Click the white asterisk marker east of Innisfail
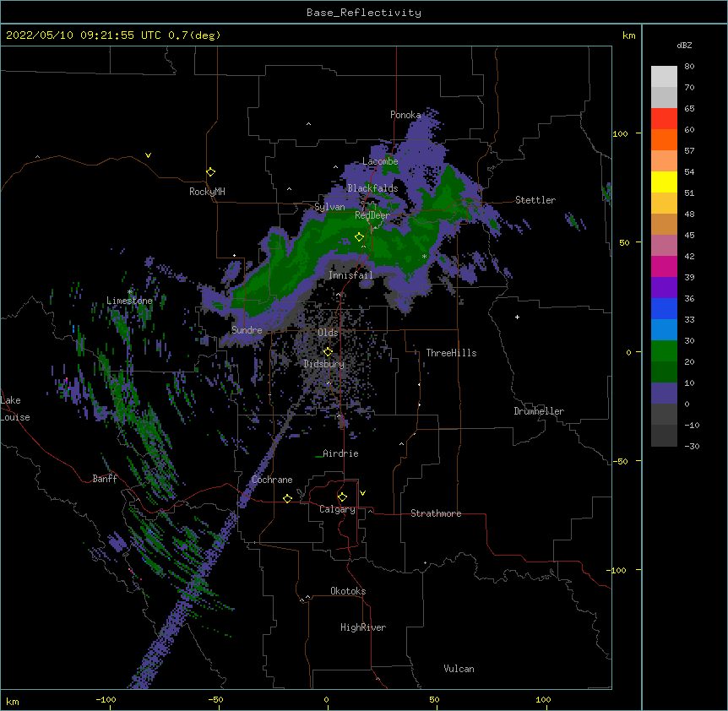Screen dimensions: 728x711 point(424,257)
